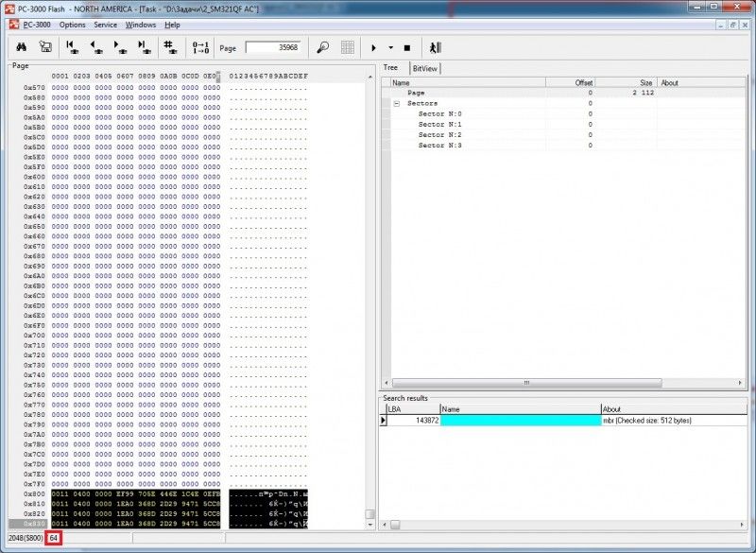Click the Search results scroll left arrow
This screenshot has height=553, width=756.
point(385,525)
